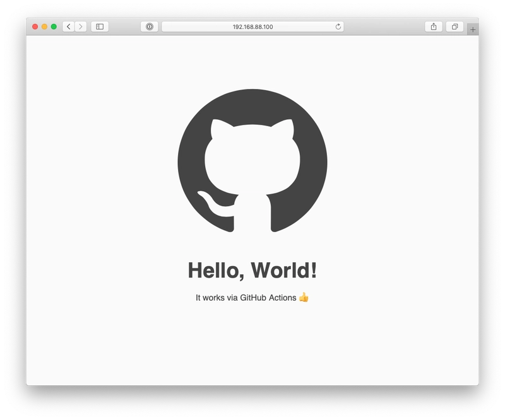Go back to the previous page

click(68, 26)
